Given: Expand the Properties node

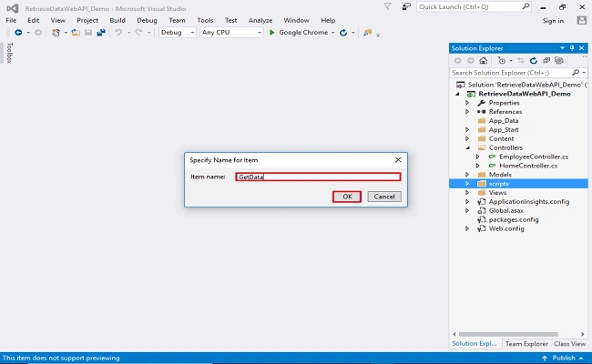Looking at the screenshot, I should (x=467, y=103).
